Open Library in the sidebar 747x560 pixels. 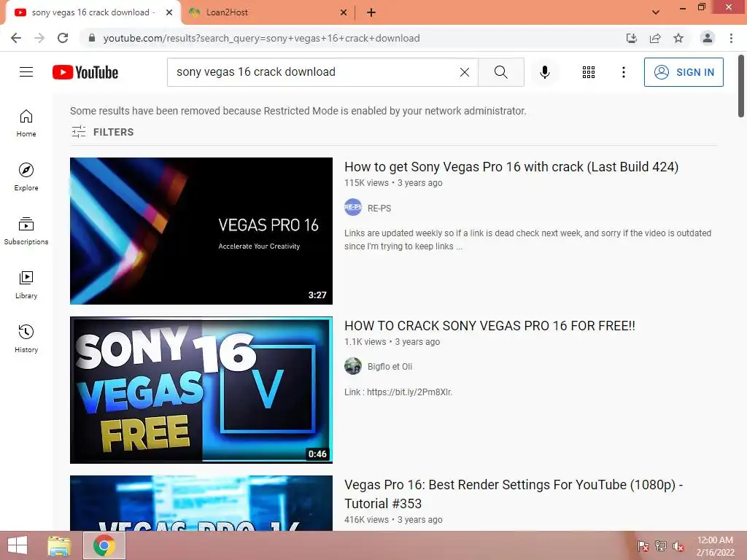click(26, 285)
